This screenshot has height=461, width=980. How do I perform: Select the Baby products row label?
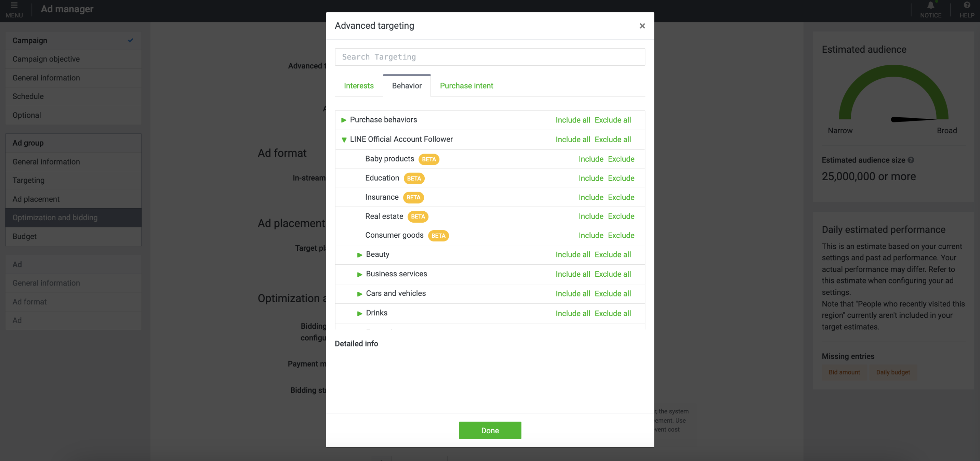tap(389, 159)
